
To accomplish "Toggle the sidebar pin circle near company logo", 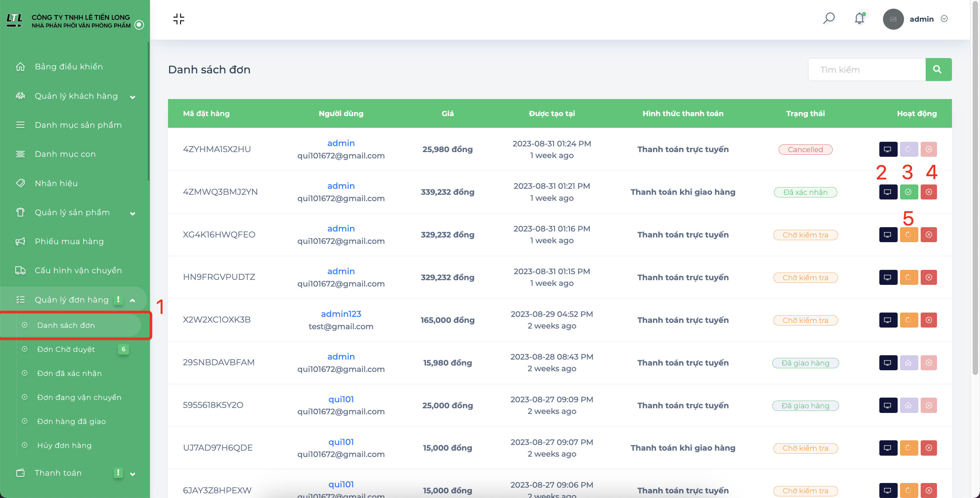I will [x=139, y=25].
